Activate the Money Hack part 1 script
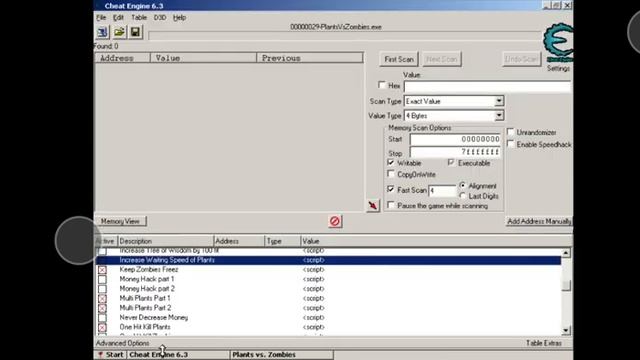This screenshot has height=360, width=640. click(102, 279)
